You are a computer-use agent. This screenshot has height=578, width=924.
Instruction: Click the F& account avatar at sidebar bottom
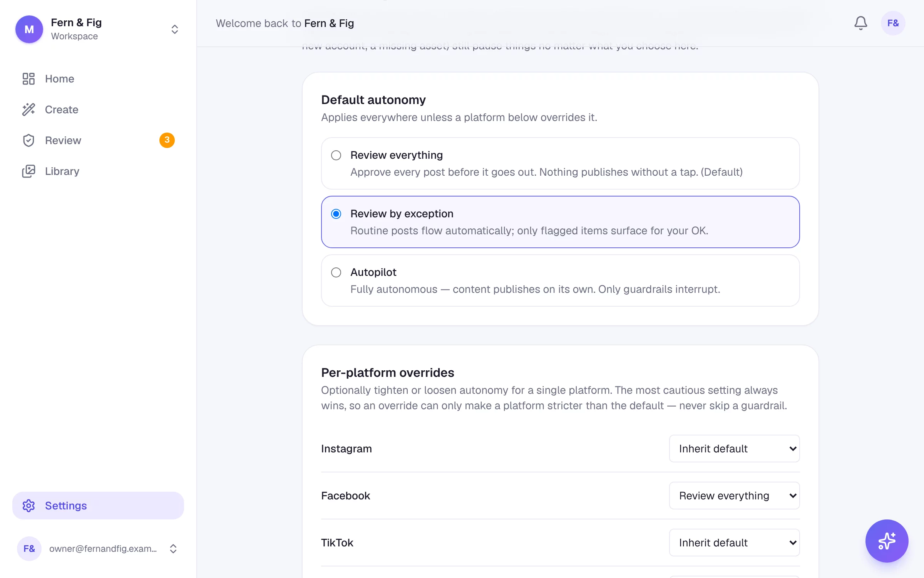click(x=29, y=549)
